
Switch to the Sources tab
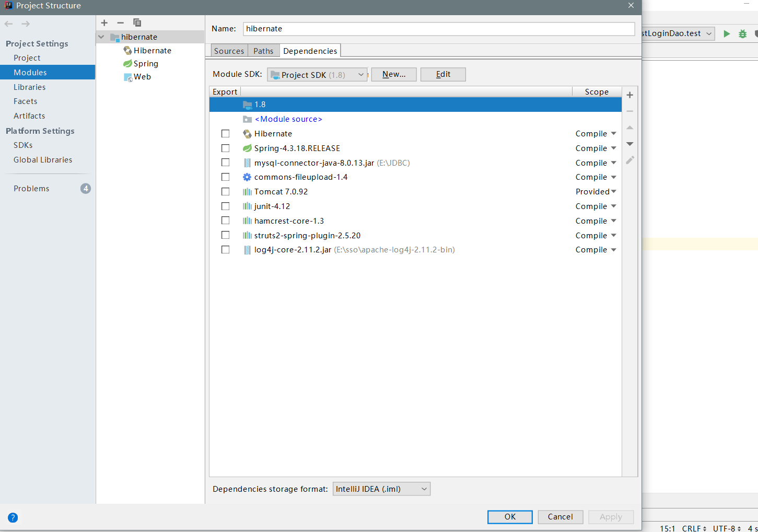(x=229, y=50)
